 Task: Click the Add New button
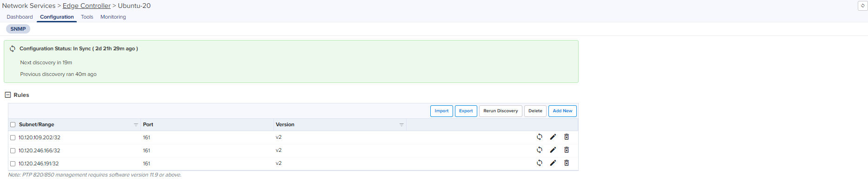562,111
